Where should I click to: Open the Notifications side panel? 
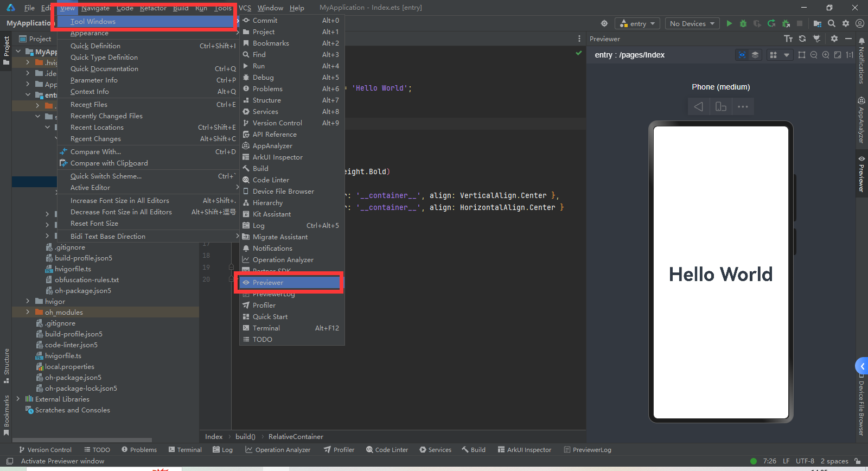pyautogui.click(x=861, y=60)
